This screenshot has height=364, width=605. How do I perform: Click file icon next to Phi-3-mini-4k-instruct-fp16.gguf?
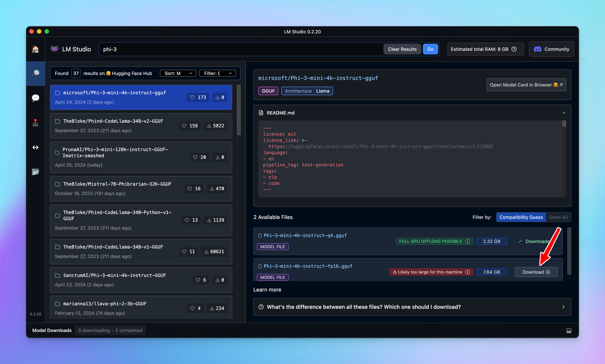(260, 266)
